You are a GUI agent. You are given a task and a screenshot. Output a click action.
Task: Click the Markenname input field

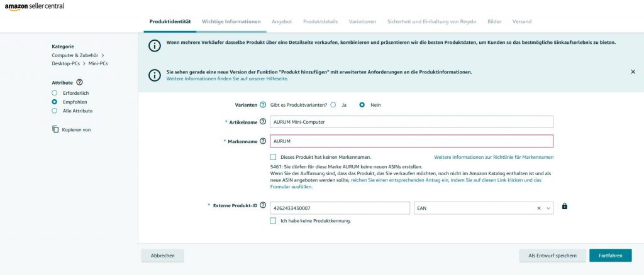coord(411,141)
